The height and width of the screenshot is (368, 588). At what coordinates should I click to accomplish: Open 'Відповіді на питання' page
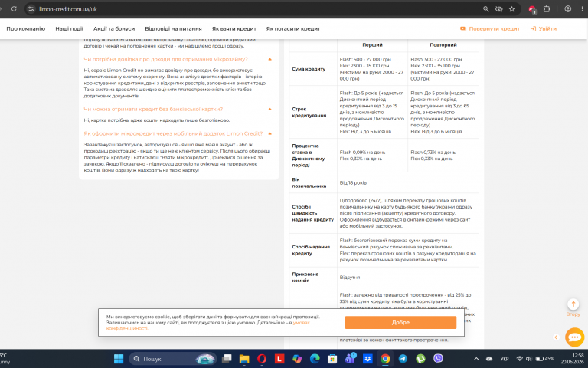click(x=173, y=28)
